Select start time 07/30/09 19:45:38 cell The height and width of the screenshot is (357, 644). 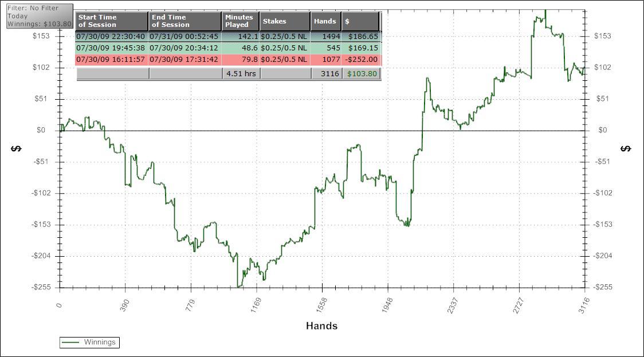(111, 48)
